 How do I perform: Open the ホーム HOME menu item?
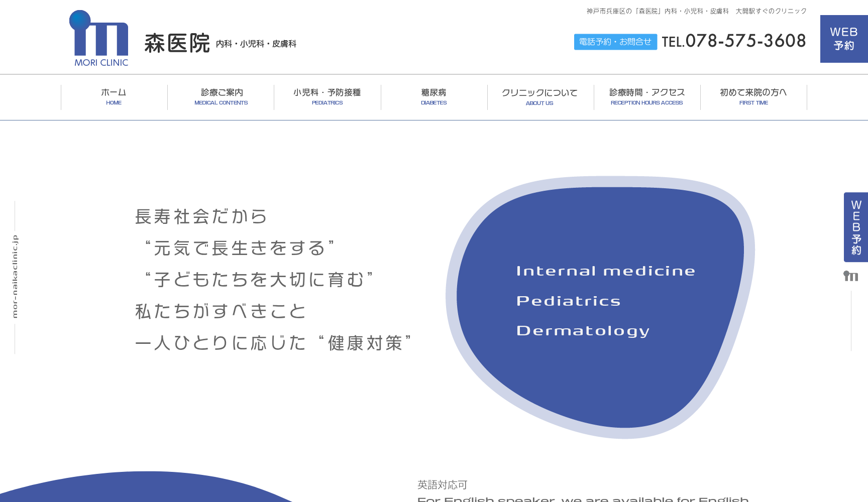click(x=114, y=96)
